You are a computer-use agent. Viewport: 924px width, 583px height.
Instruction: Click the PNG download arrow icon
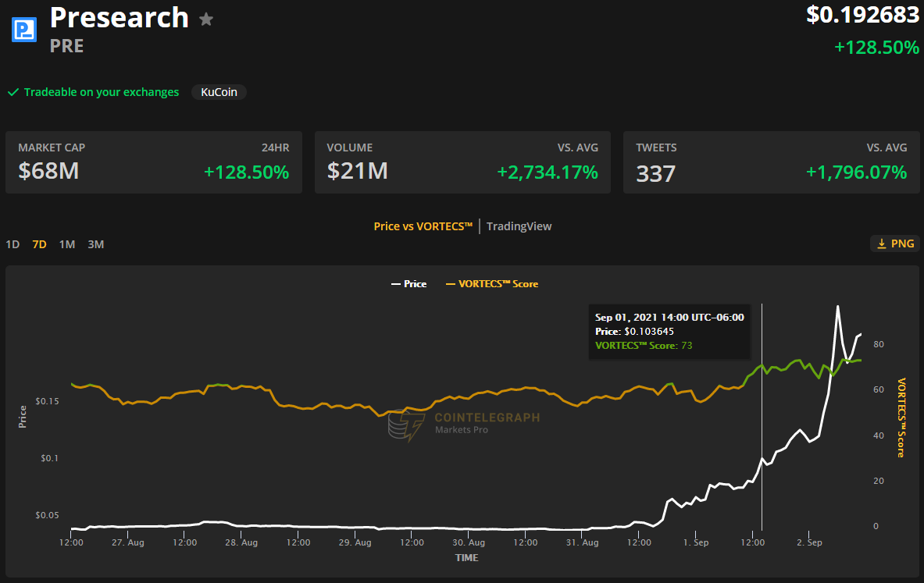click(882, 244)
